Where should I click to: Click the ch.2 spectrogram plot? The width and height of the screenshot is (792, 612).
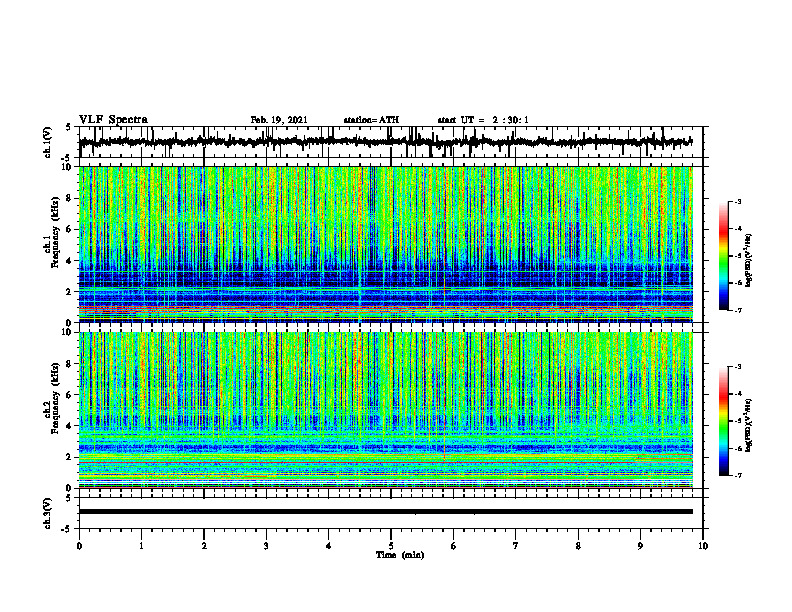(x=386, y=410)
